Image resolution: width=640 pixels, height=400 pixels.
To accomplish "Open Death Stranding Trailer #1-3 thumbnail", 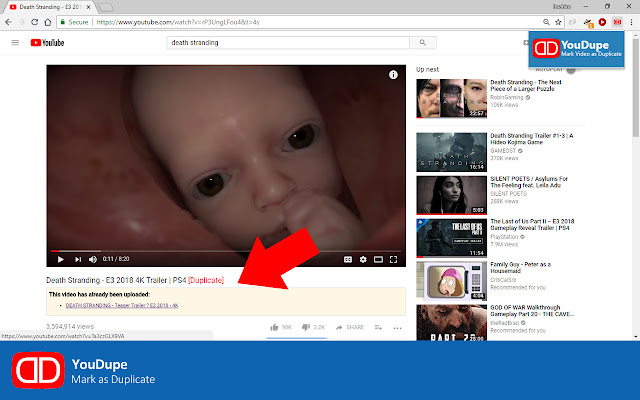I will click(451, 152).
